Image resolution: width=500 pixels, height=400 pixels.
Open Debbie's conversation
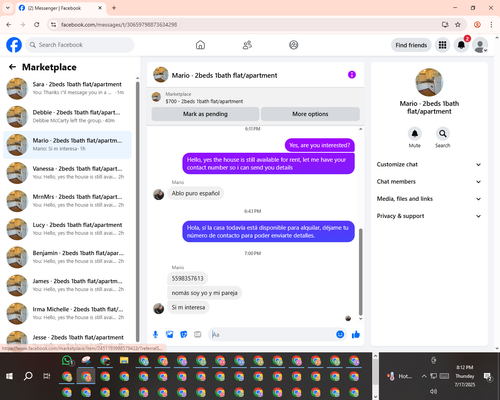(x=68, y=117)
